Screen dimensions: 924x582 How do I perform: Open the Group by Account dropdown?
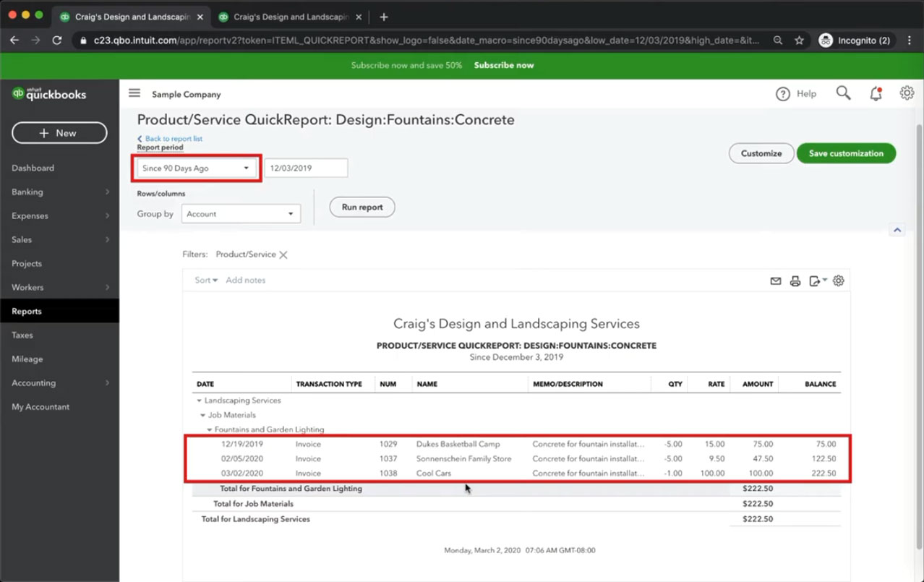241,214
